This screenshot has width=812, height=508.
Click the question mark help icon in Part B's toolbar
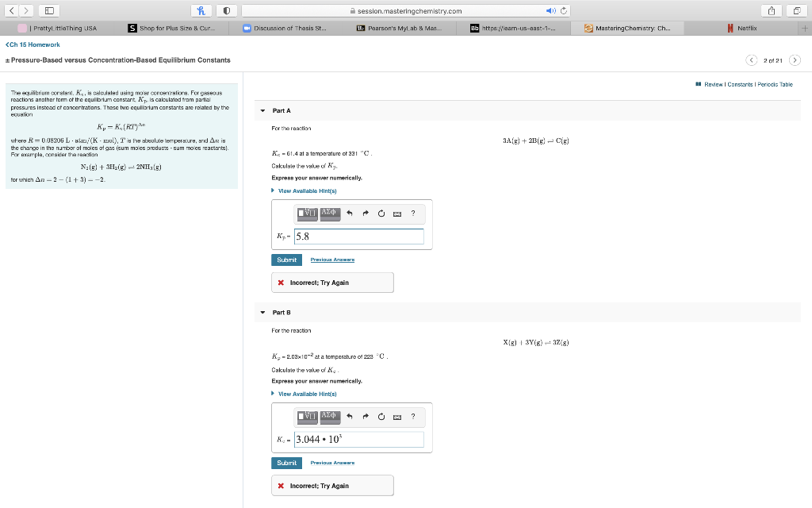[x=412, y=416]
